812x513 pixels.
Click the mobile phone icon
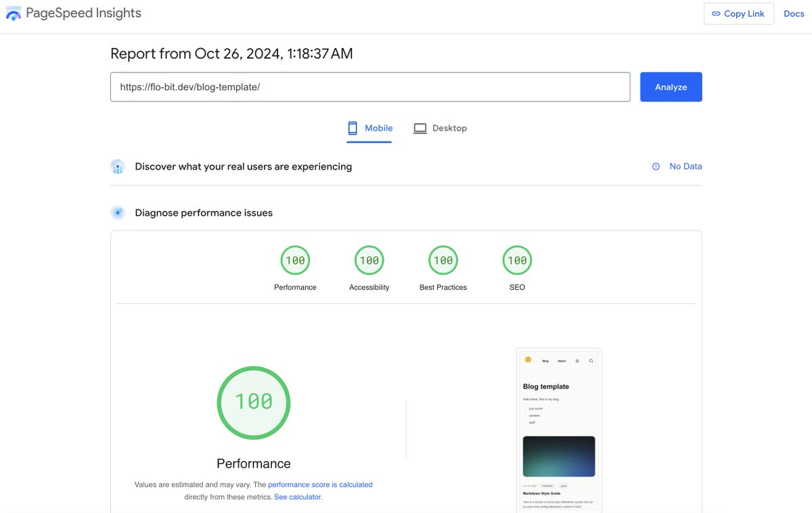352,128
